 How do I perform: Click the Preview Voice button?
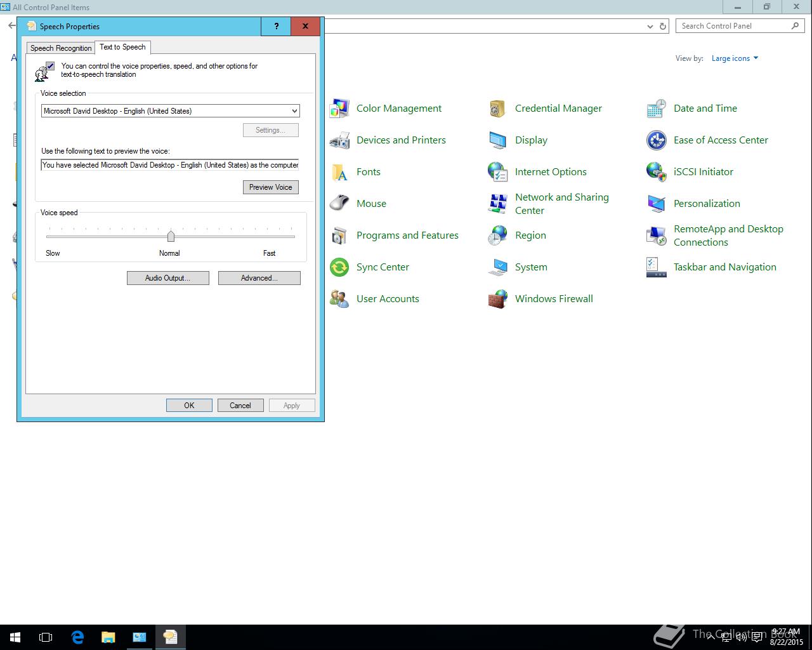(x=270, y=187)
